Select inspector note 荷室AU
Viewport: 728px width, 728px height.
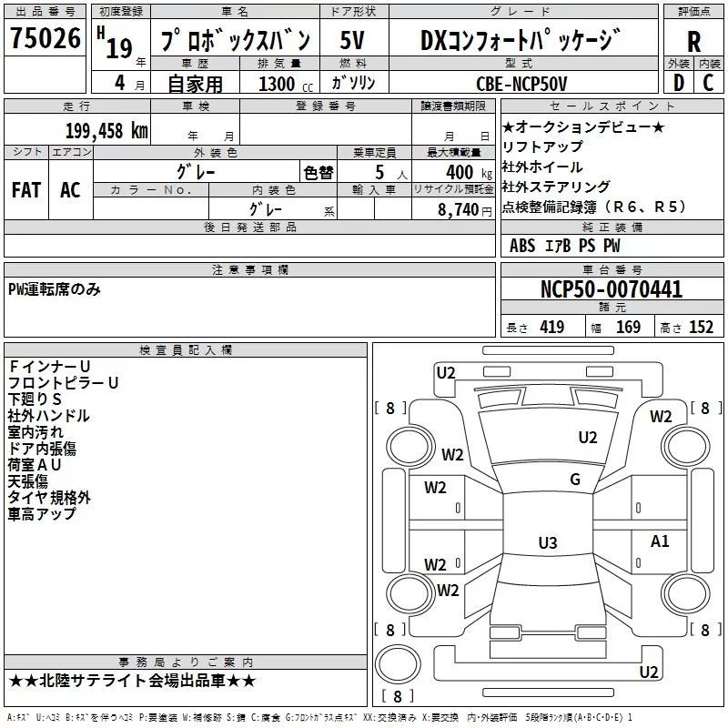[35, 465]
